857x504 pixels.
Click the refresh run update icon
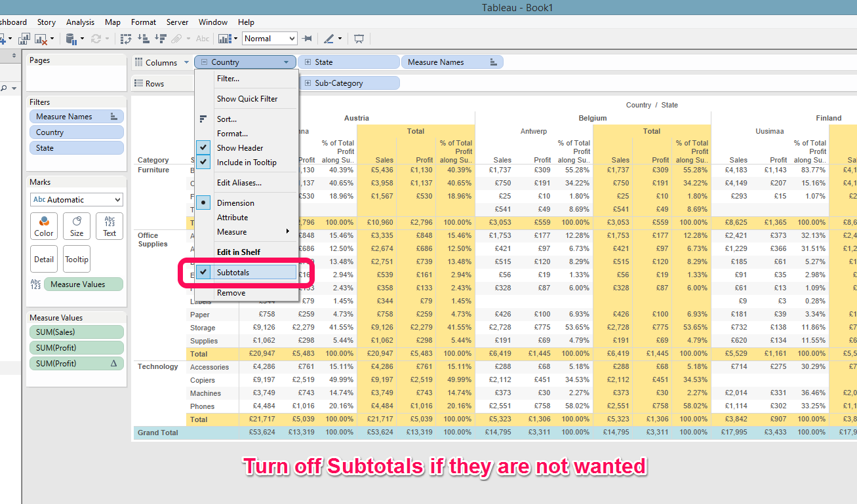[x=96, y=39]
